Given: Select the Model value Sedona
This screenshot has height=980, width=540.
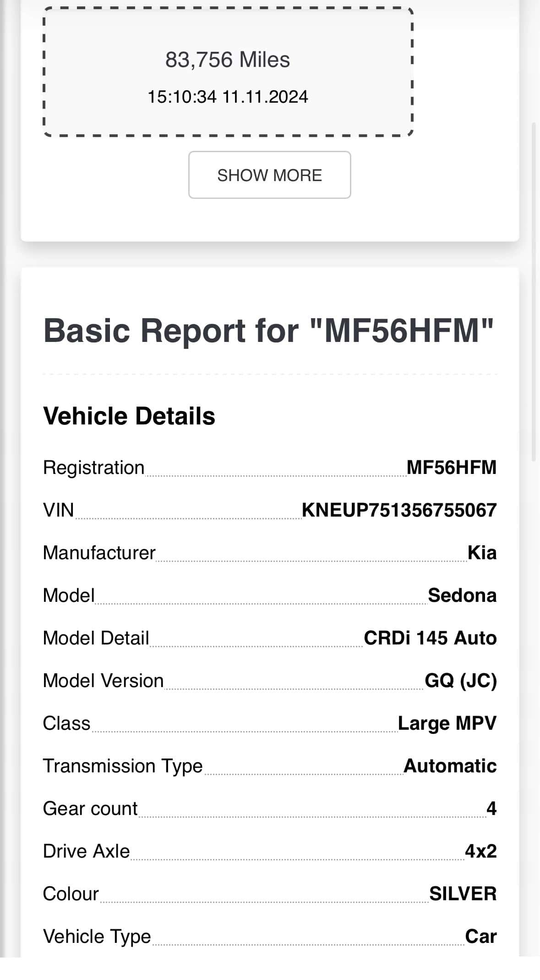Looking at the screenshot, I should point(462,595).
